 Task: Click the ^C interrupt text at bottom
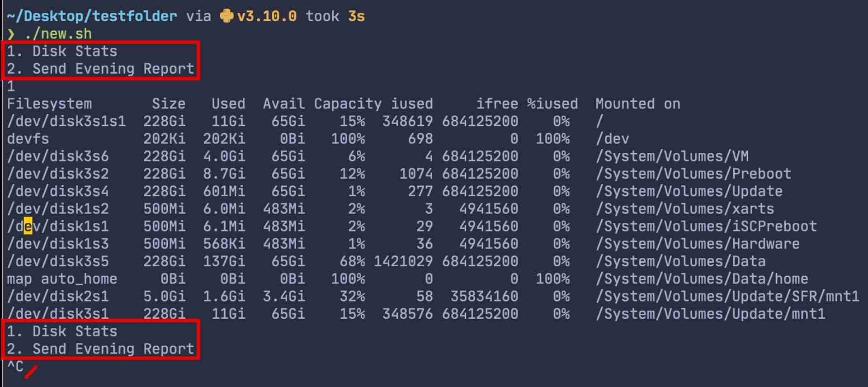[15, 366]
